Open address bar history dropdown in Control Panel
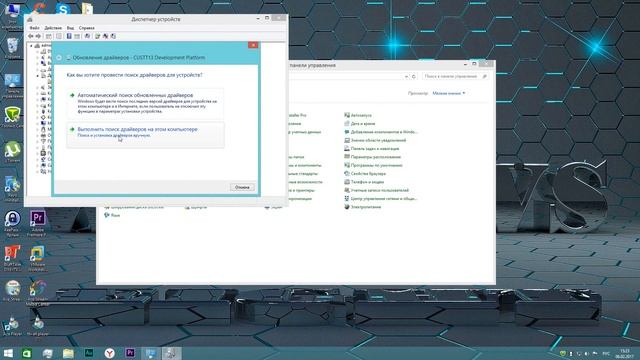Viewport: 640px width, 360px height. coord(406,76)
